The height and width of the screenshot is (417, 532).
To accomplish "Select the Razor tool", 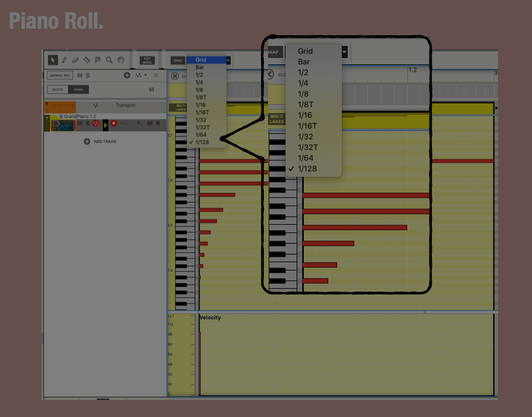I will [87, 60].
